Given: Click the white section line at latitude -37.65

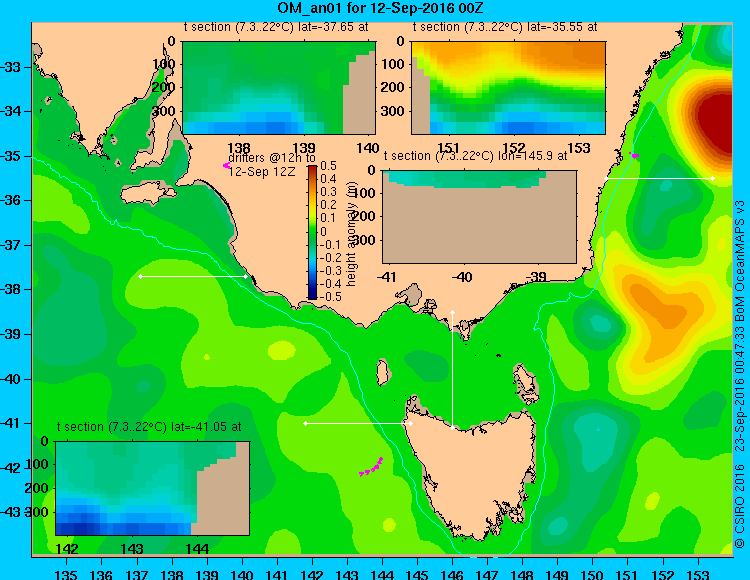Looking at the screenshot, I should [x=193, y=276].
